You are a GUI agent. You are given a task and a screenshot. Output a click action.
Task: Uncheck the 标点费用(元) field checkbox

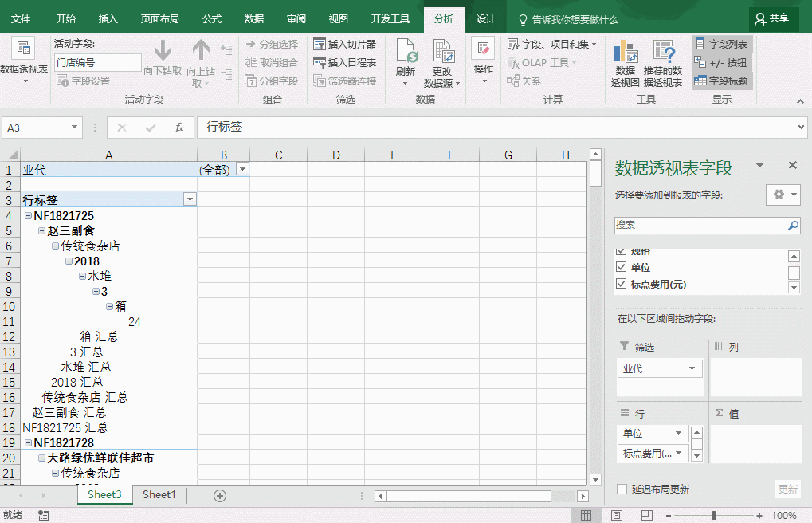pos(622,284)
